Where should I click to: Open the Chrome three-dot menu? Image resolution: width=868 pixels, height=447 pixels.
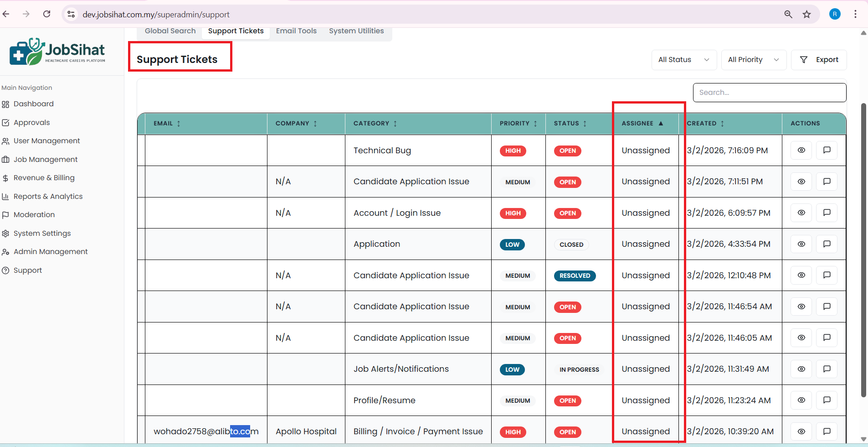click(x=855, y=14)
